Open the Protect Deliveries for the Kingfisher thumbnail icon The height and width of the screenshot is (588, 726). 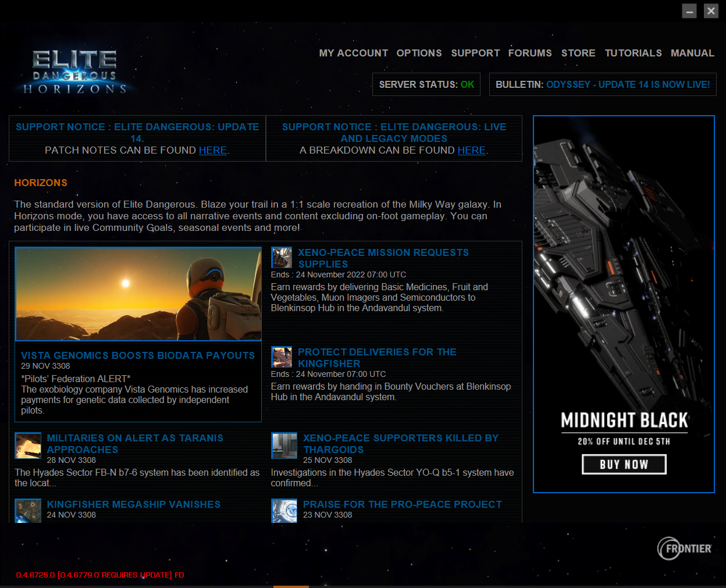282,357
